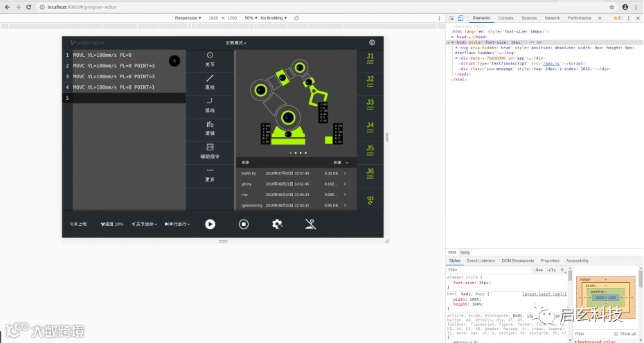This screenshot has height=343, width=644.
Task: Open the 更多 more options menu
Action: (x=210, y=175)
